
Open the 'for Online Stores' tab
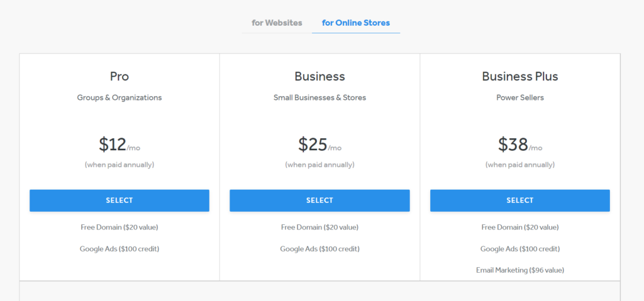coord(356,23)
